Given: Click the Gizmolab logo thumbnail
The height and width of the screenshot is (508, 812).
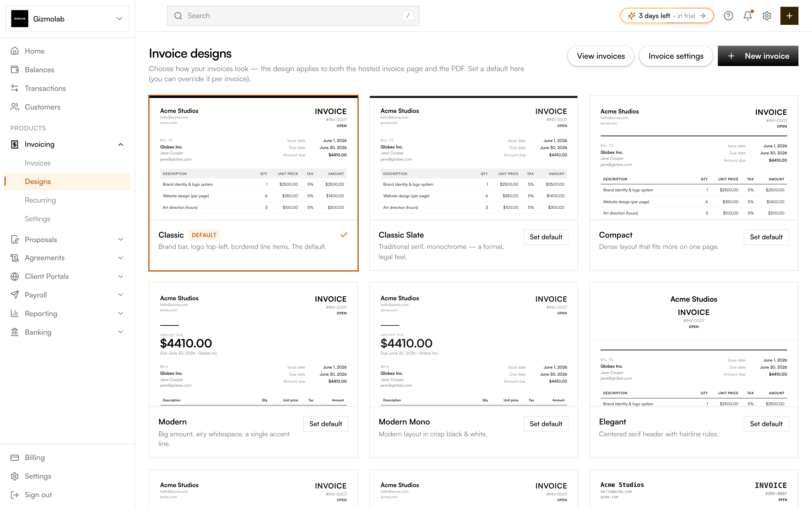Looking at the screenshot, I should coord(20,19).
